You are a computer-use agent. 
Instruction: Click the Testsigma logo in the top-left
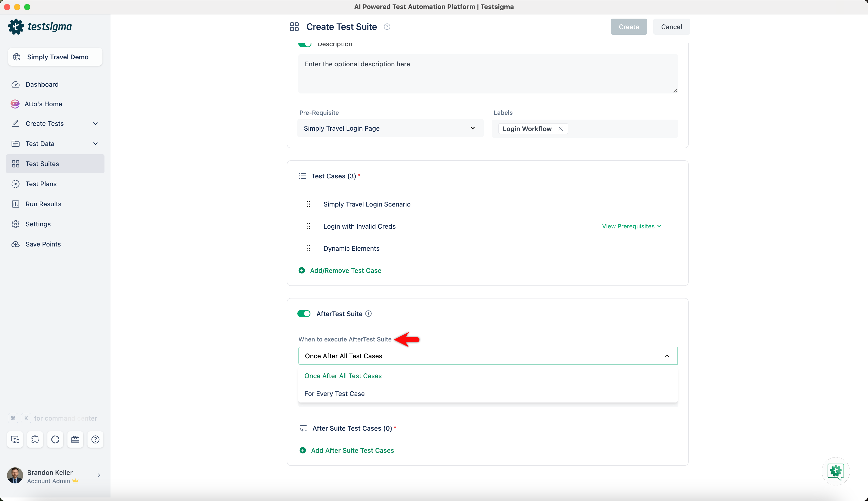[39, 26]
